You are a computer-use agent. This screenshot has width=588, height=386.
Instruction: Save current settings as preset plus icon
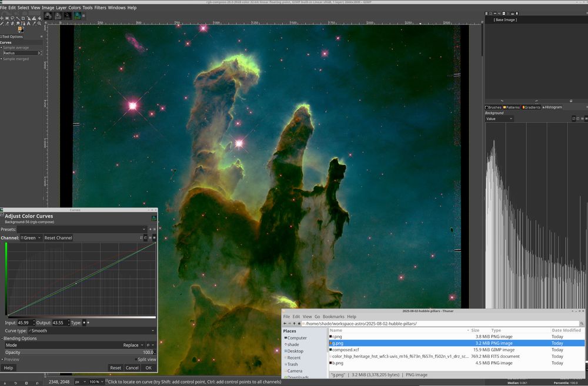coord(151,229)
